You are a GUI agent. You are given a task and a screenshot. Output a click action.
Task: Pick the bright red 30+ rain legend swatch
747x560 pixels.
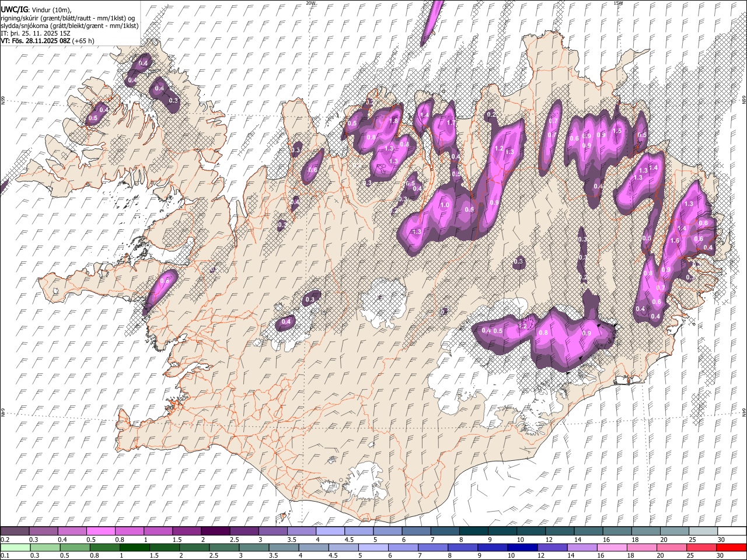coord(731,548)
